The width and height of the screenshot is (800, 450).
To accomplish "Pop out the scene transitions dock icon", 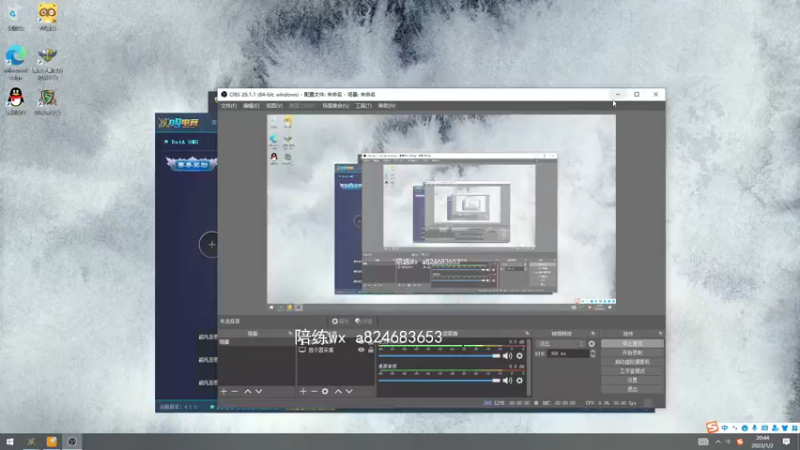I will point(593,333).
